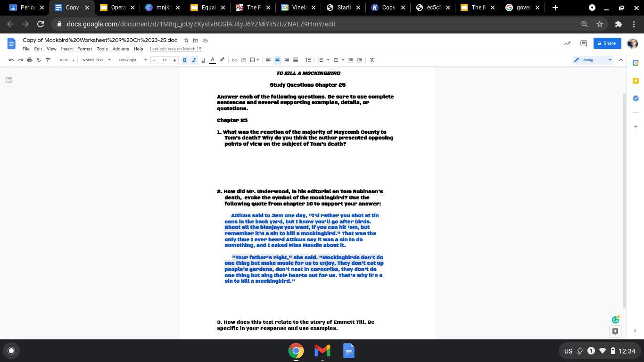Open comment history icon
The width and height of the screenshot is (644, 362).
[x=583, y=43]
